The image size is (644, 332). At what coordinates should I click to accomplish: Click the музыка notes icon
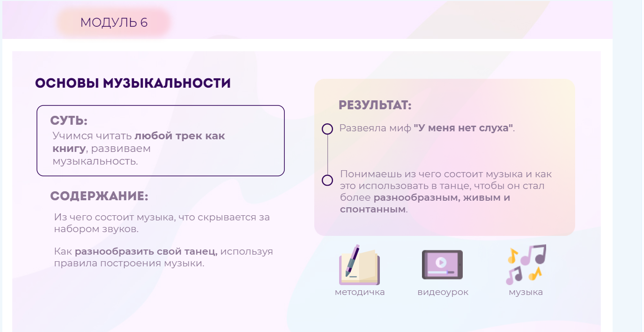[x=526, y=264]
